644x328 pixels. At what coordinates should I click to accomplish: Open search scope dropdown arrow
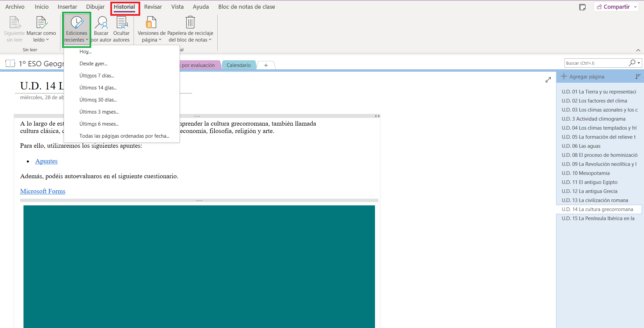[639, 63]
